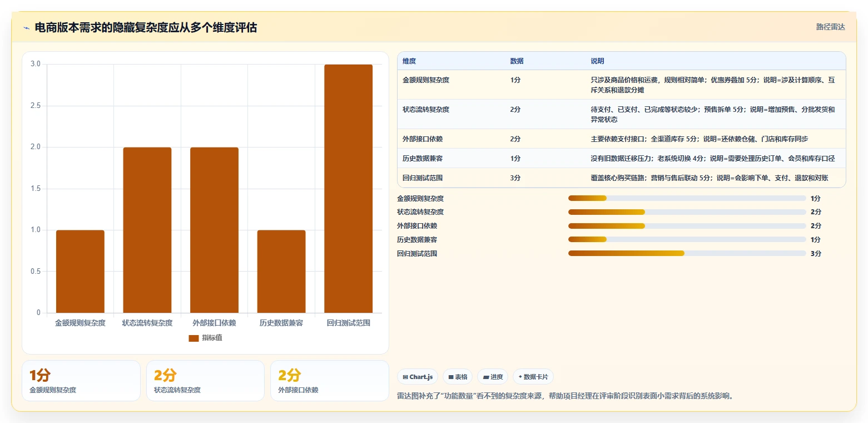Click the tallest 回归测试范围 chart bar
868x423 pixels.
pos(348,189)
